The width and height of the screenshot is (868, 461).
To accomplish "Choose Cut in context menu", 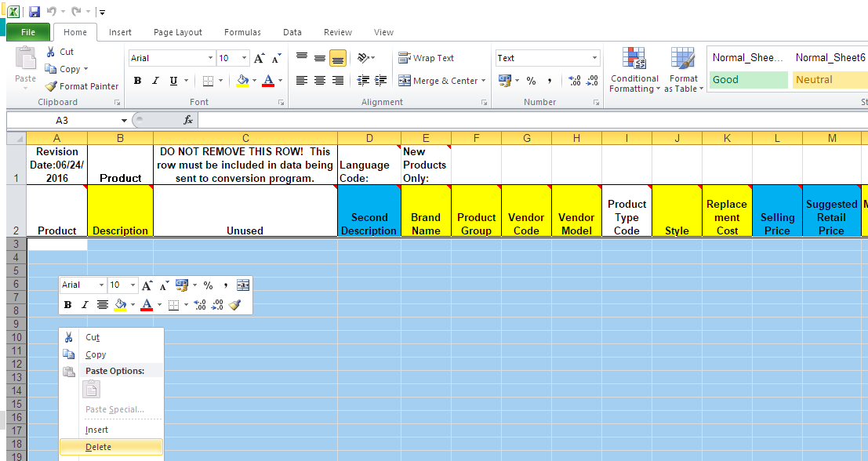I will point(111,338).
